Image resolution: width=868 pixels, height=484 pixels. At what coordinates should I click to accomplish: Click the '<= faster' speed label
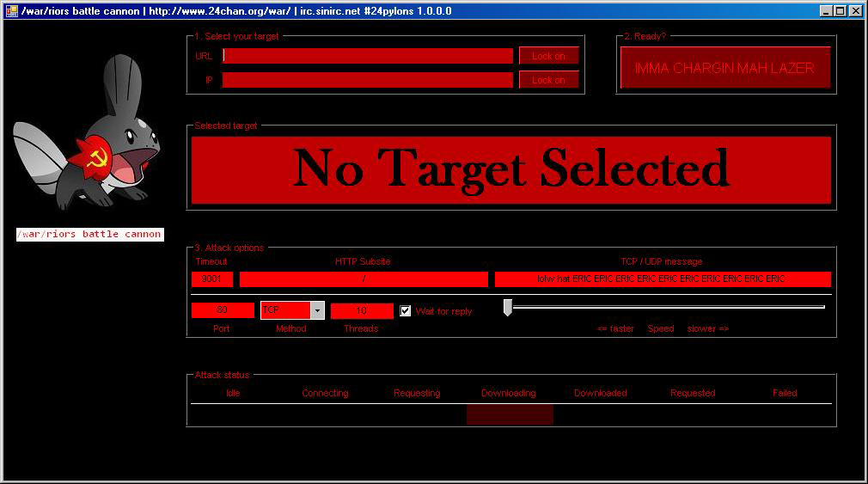click(x=615, y=329)
